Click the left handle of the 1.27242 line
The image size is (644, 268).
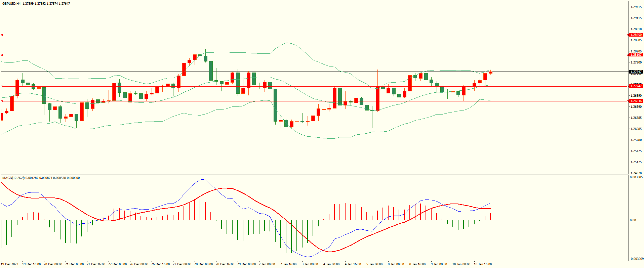2,86
